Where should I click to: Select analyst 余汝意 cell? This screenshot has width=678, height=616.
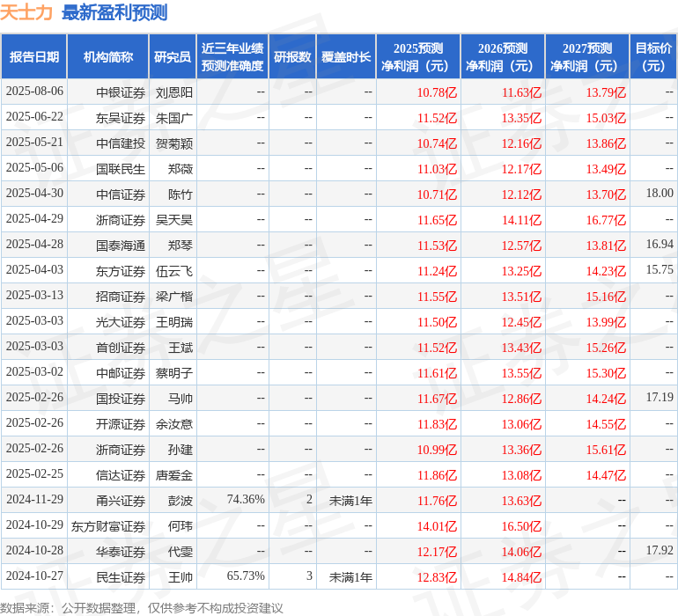pyautogui.click(x=173, y=424)
